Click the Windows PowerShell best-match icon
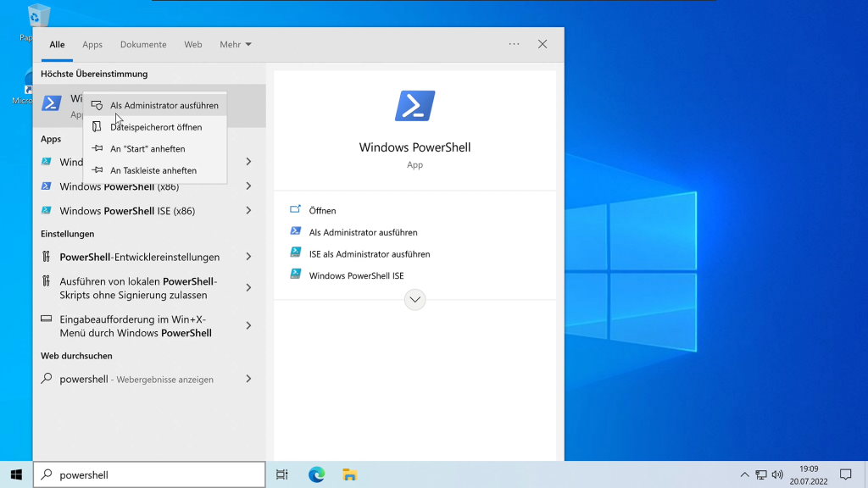The width and height of the screenshot is (868, 488). tap(52, 103)
